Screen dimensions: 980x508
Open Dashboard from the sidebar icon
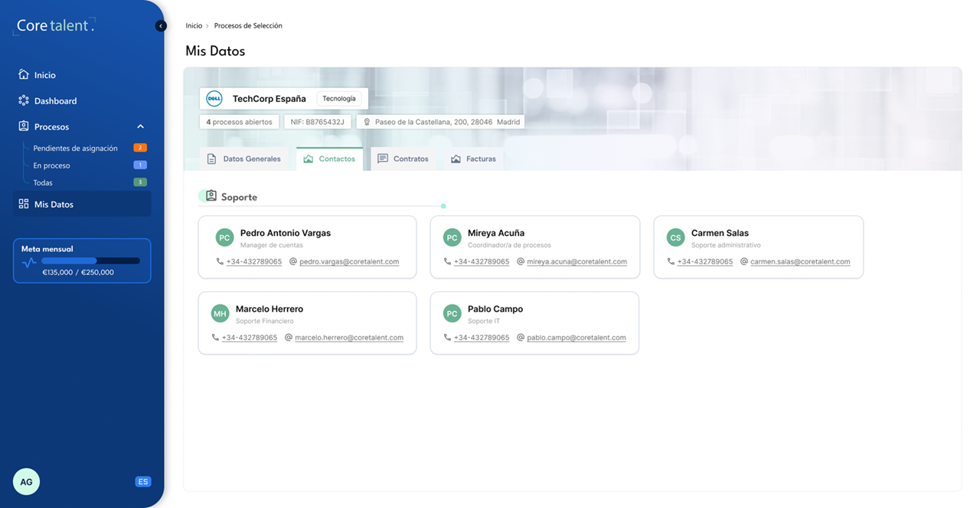click(24, 100)
